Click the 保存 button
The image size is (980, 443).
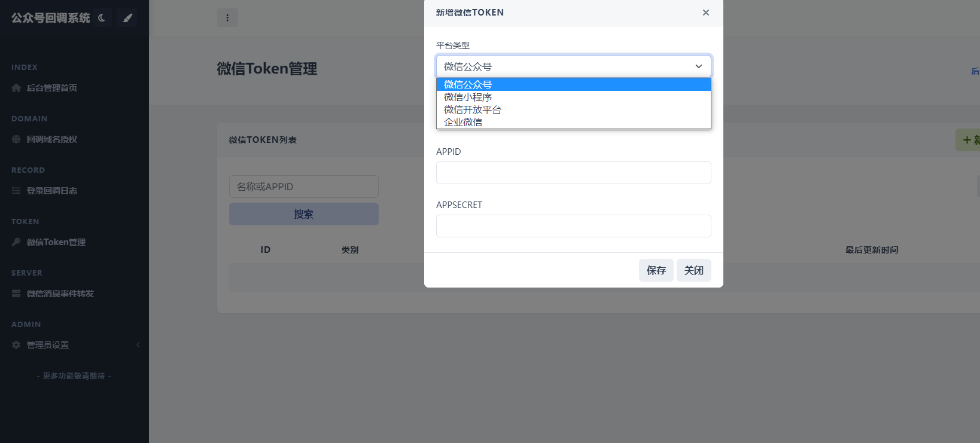coord(656,270)
